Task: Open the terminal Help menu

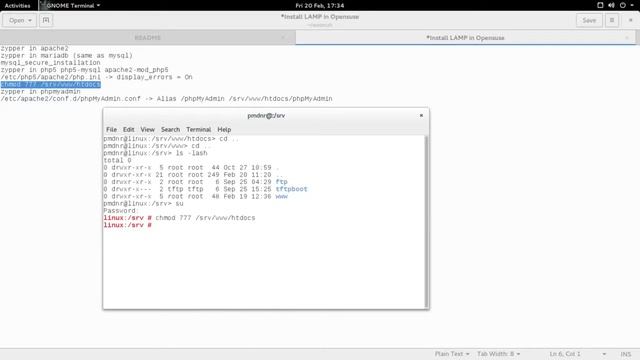Action: coord(224,129)
